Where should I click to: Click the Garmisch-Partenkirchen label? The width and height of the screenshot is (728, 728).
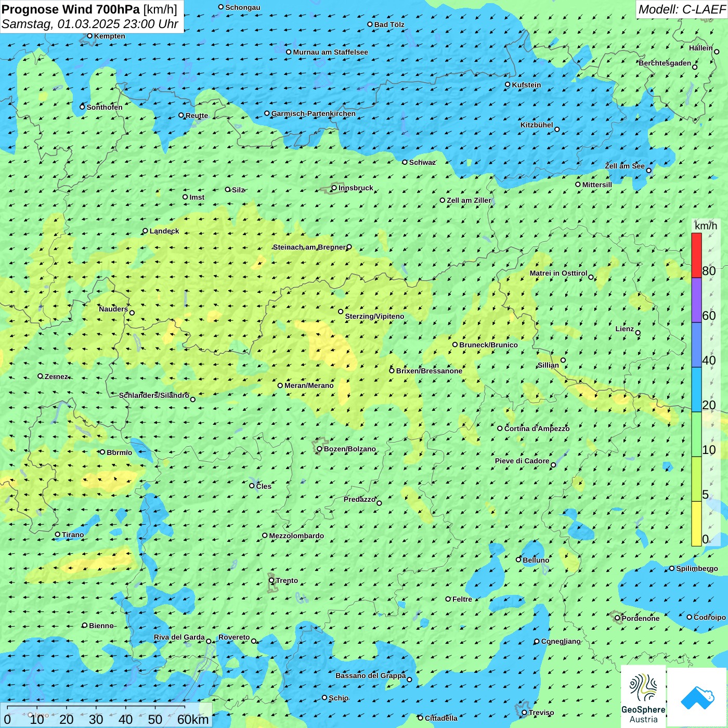pos(314,113)
